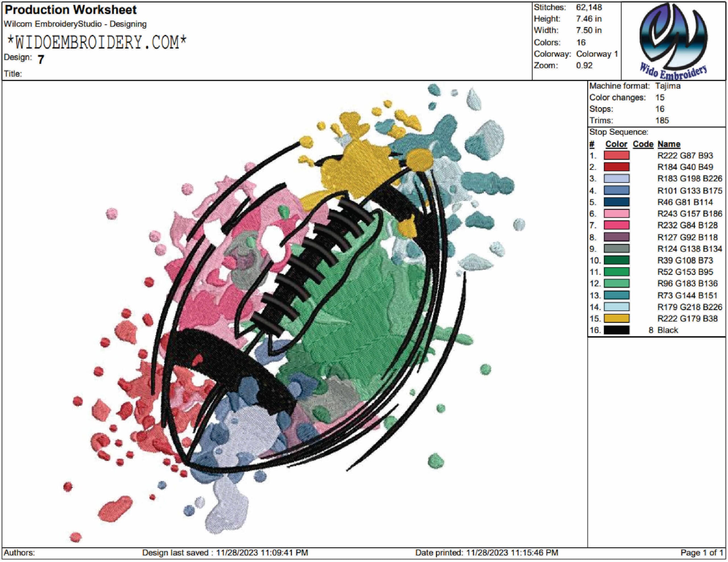The width and height of the screenshot is (728, 562).
Task: Select the purple swatch R127 G92 B118
Action: click(x=617, y=237)
